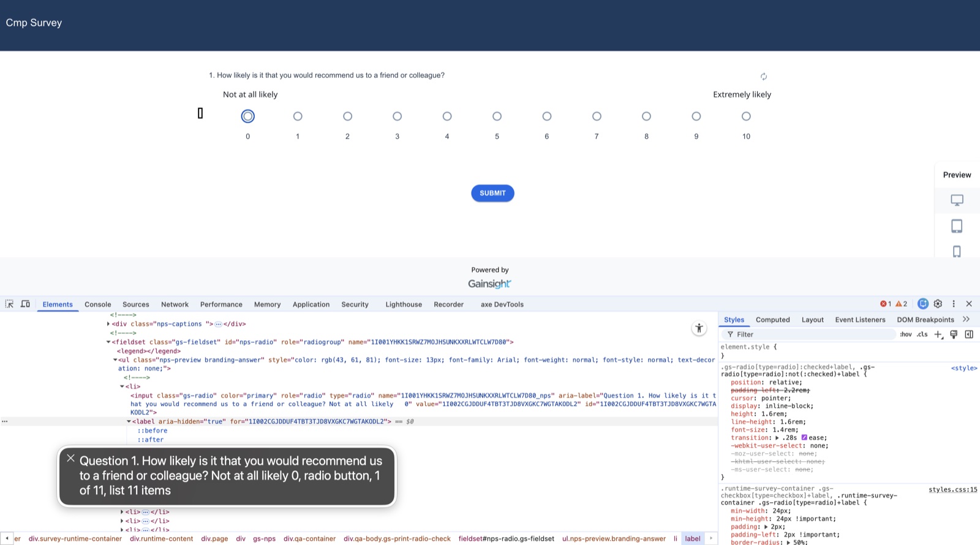The image size is (980, 545).
Task: Select rating 9 radio button
Action: click(696, 116)
